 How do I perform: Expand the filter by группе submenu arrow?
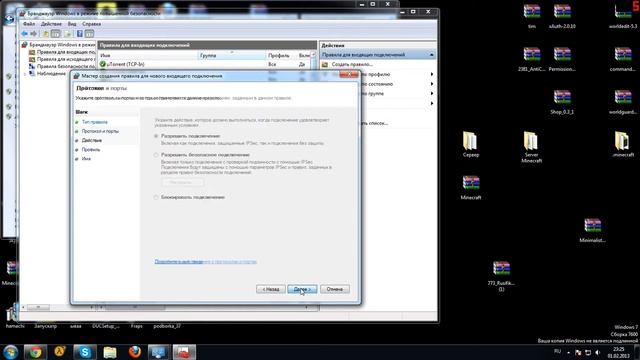click(432, 94)
